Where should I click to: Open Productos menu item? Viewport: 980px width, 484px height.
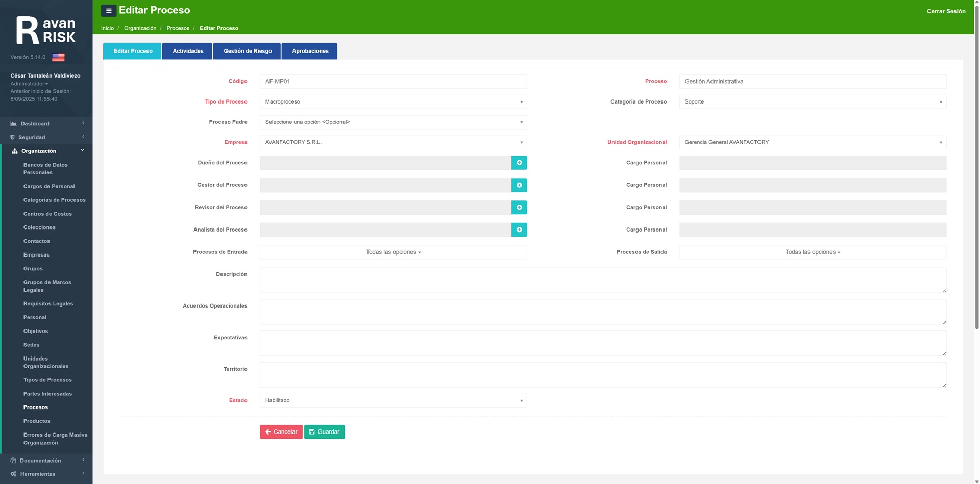(x=37, y=421)
